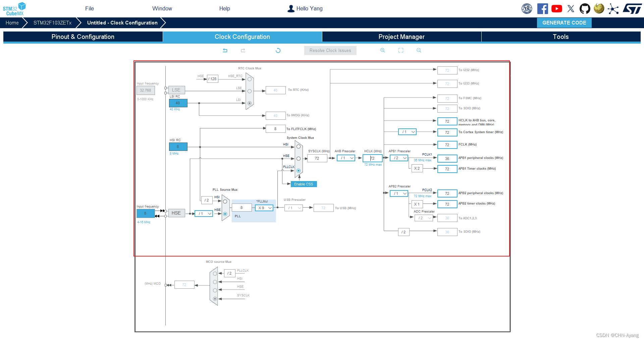644x341 pixels.
Task: Select HSI in System Clock Mux
Action: coord(299,147)
